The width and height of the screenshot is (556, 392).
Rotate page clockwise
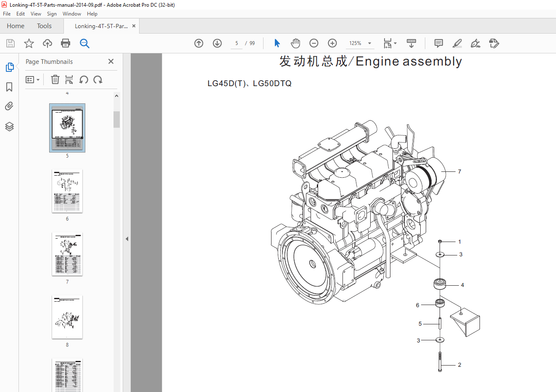[98, 79]
